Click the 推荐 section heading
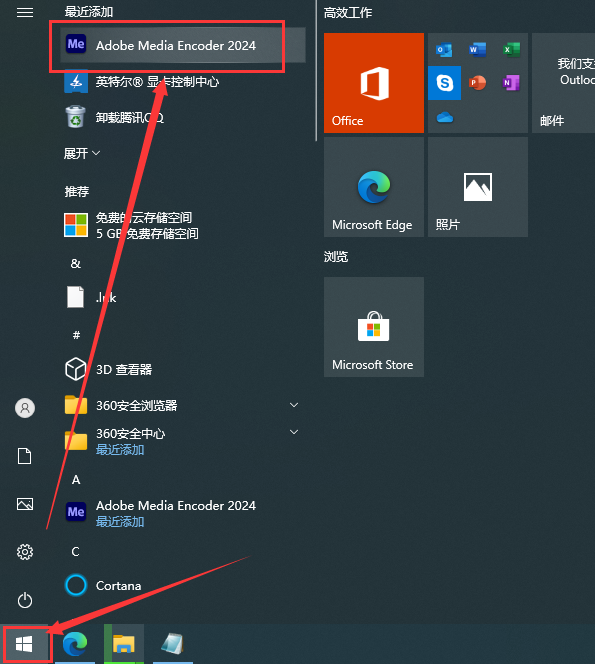The image size is (595, 664). [x=77, y=191]
